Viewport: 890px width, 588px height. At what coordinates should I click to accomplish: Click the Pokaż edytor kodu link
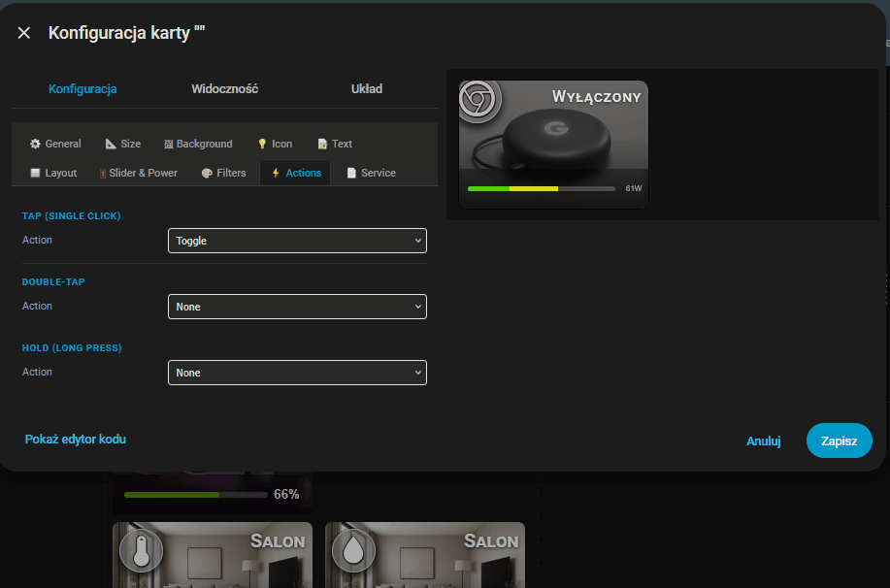click(x=76, y=439)
